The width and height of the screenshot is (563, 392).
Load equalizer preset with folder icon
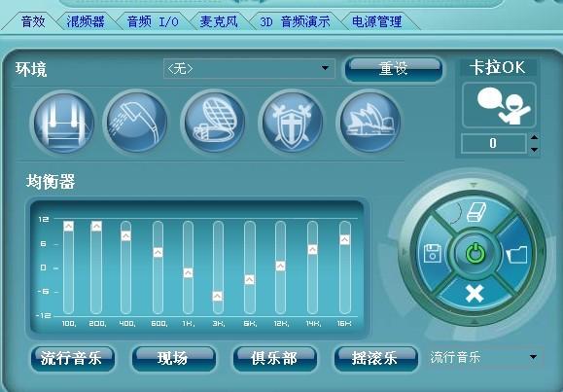[516, 255]
